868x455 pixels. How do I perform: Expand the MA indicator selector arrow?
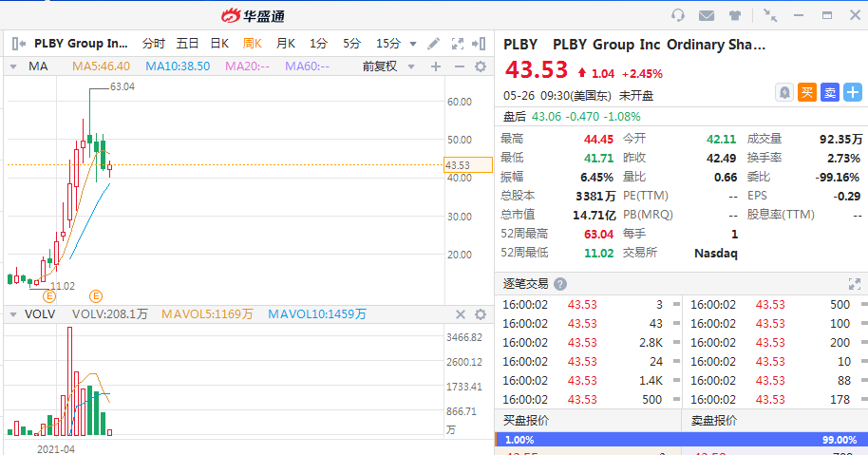point(14,66)
